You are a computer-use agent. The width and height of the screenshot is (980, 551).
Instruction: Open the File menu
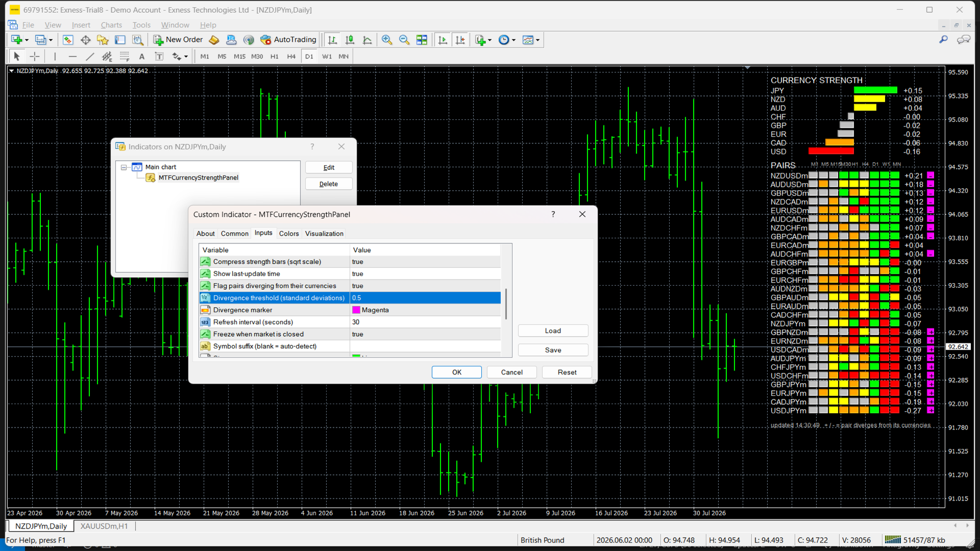point(28,25)
